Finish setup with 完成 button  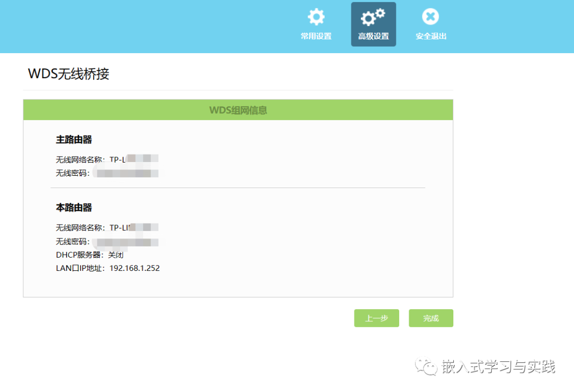431,318
